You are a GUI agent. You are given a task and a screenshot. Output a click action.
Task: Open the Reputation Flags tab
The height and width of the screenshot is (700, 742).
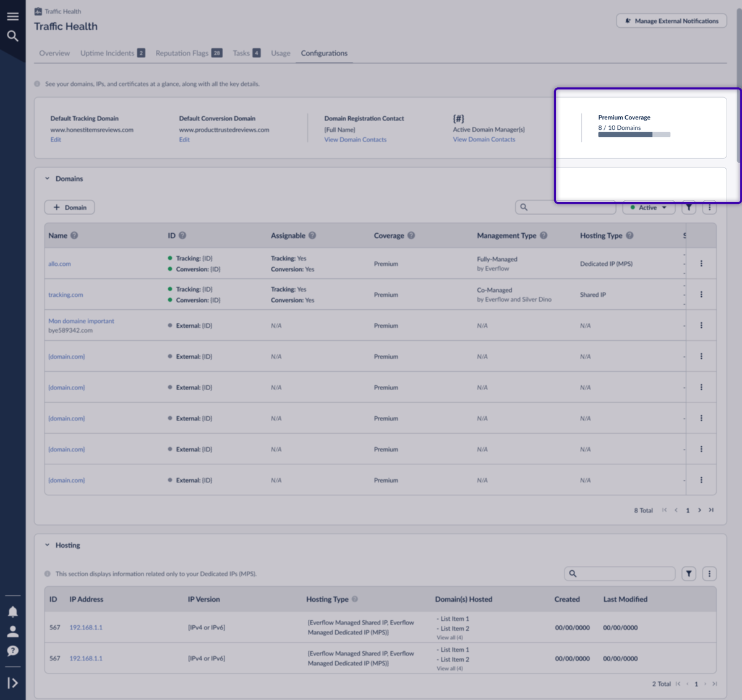[189, 53]
